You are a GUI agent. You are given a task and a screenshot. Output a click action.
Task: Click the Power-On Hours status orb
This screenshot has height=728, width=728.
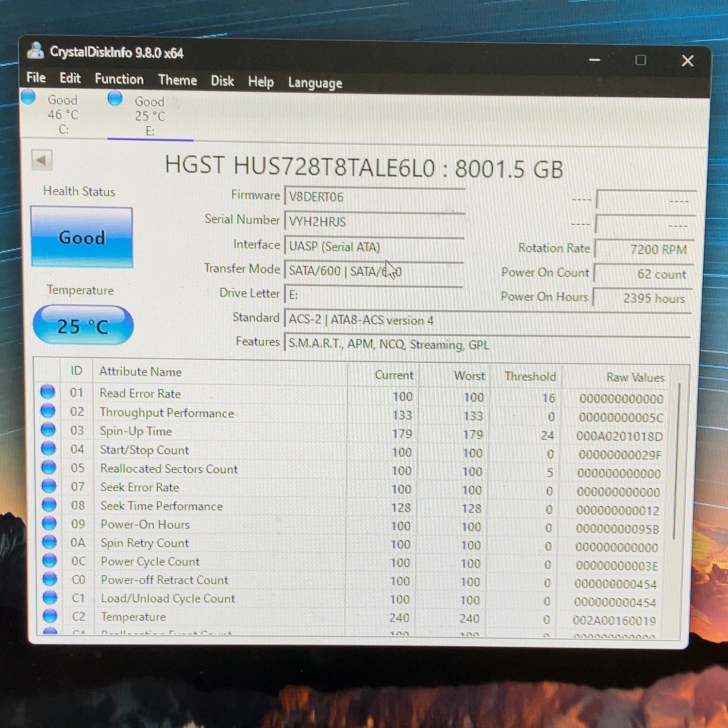(x=49, y=523)
